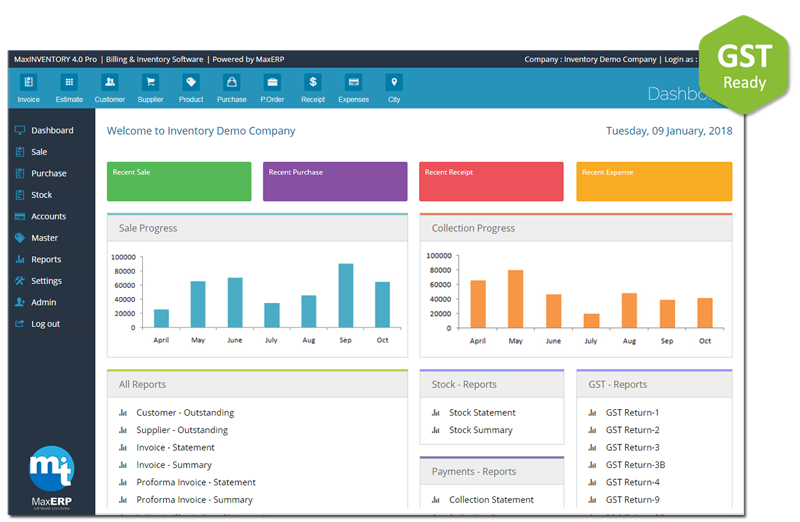Click the April bar in Sale Progress
The height and width of the screenshot is (522, 800).
tap(161, 318)
